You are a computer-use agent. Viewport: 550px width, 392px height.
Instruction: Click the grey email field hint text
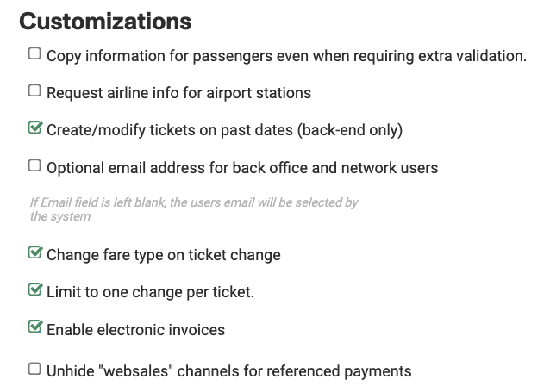[x=193, y=209]
